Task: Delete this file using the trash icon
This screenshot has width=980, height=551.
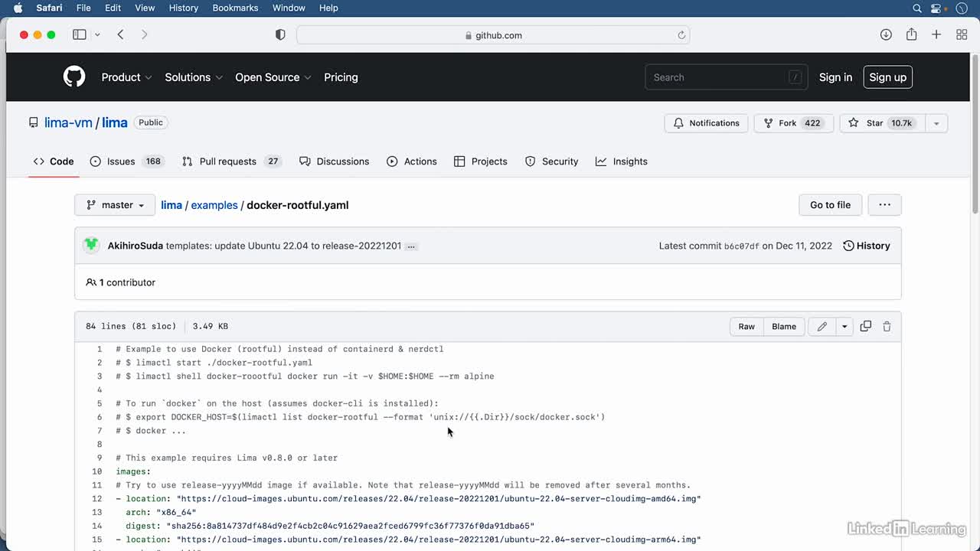Action: (887, 326)
